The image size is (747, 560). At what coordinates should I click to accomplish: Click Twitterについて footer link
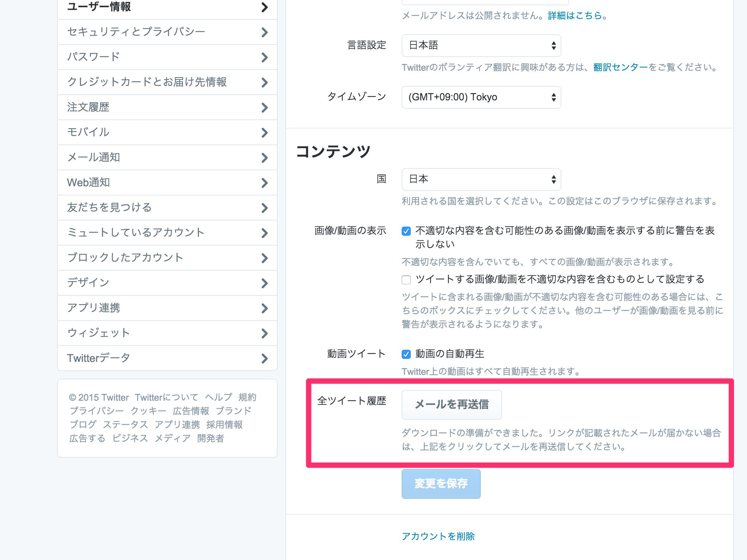tap(167, 397)
